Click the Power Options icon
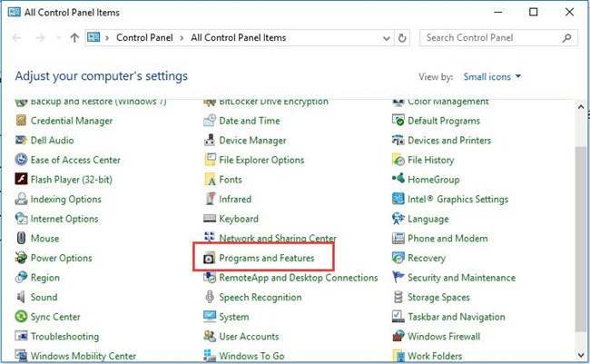Screen dimensions: 590x364 point(21,258)
